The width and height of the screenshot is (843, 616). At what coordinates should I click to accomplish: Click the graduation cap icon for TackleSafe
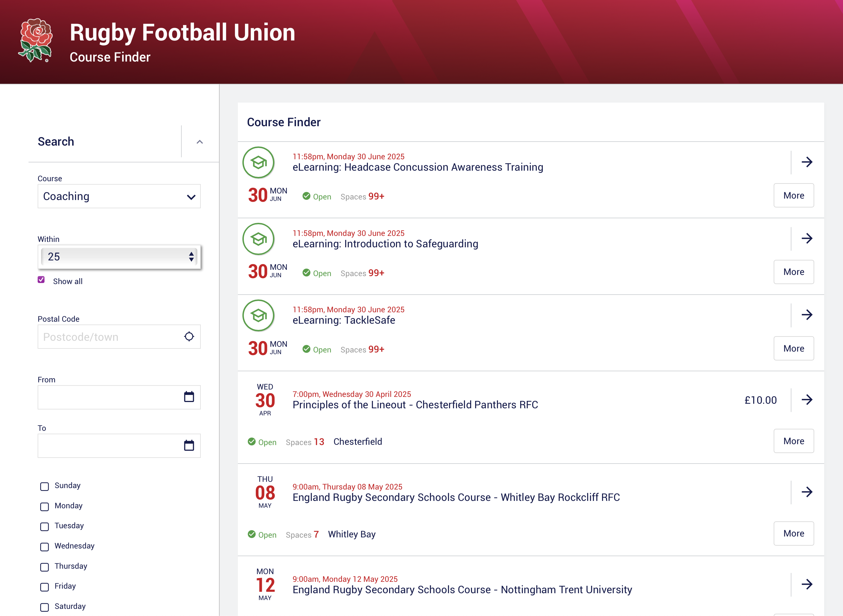tap(259, 316)
